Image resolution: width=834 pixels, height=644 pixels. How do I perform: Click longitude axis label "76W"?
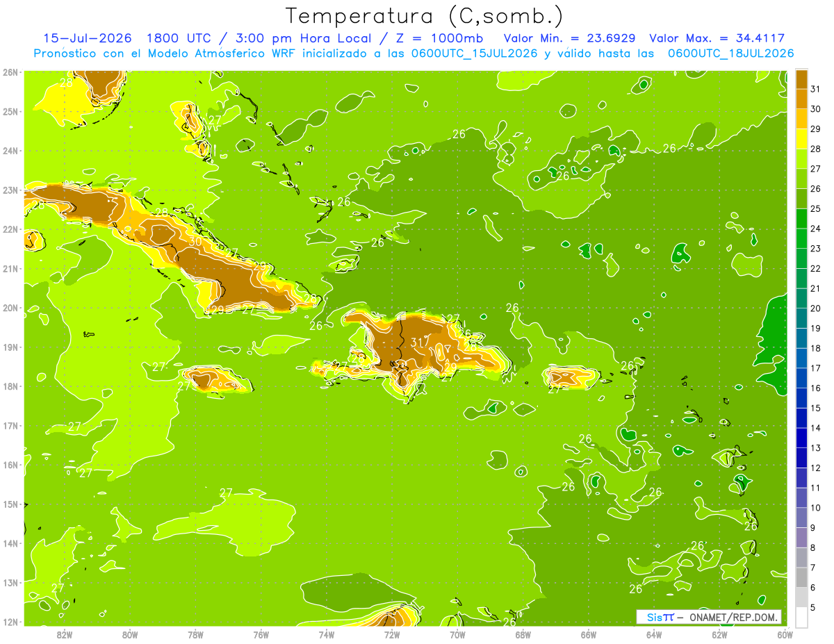coord(261,634)
